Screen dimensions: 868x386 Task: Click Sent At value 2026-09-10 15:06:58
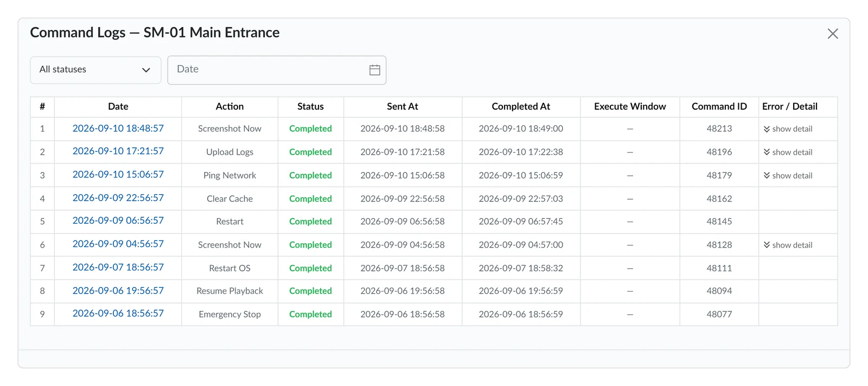pyautogui.click(x=403, y=176)
